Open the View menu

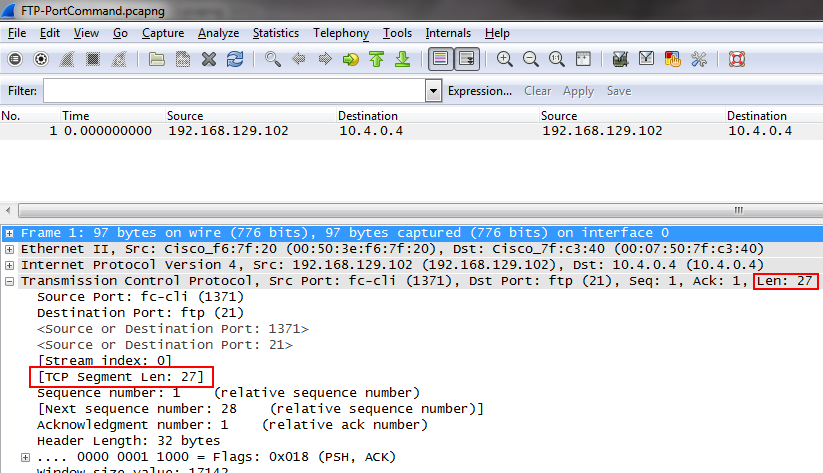pos(86,33)
